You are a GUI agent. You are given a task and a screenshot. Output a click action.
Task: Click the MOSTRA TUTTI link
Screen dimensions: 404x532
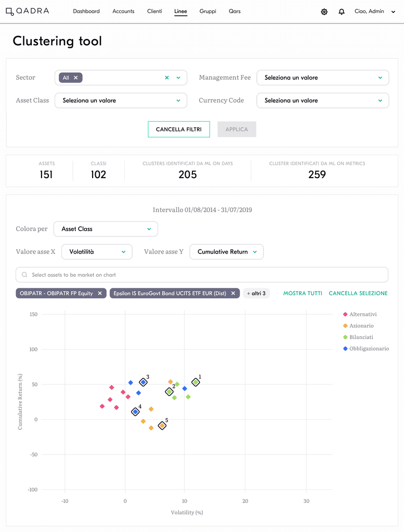click(x=303, y=294)
